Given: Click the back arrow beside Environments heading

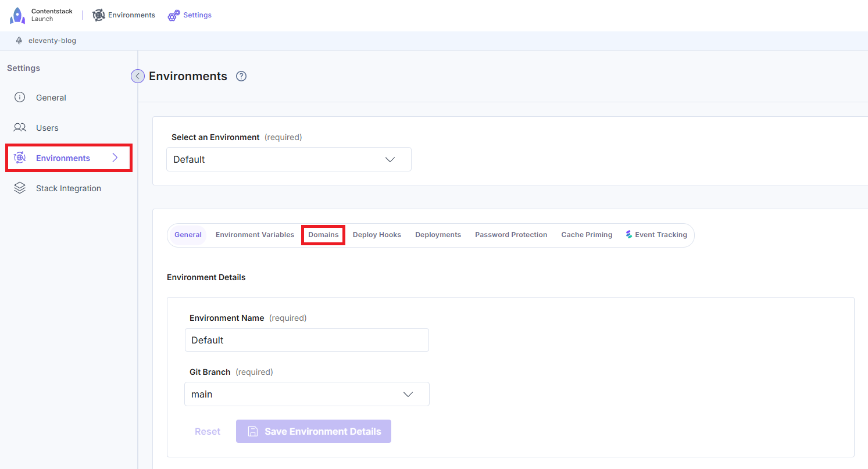Looking at the screenshot, I should coord(137,76).
